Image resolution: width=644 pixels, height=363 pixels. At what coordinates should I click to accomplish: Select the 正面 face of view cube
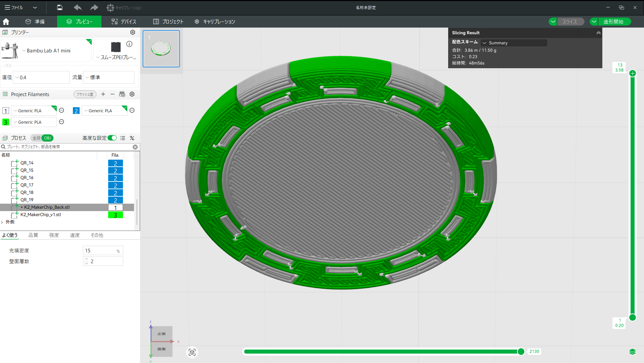pos(162,334)
